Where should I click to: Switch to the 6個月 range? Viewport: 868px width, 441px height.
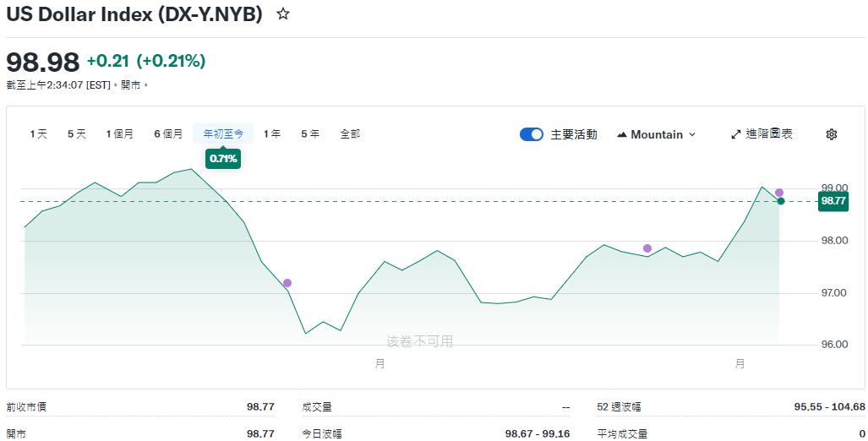point(168,133)
